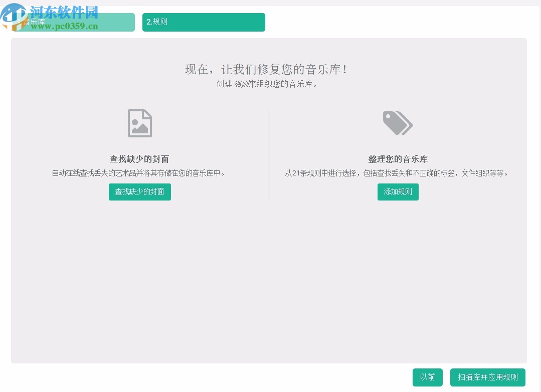The width and height of the screenshot is (541, 392).
Task: Click the 整理您的音乐库 heading
Action: (x=398, y=159)
